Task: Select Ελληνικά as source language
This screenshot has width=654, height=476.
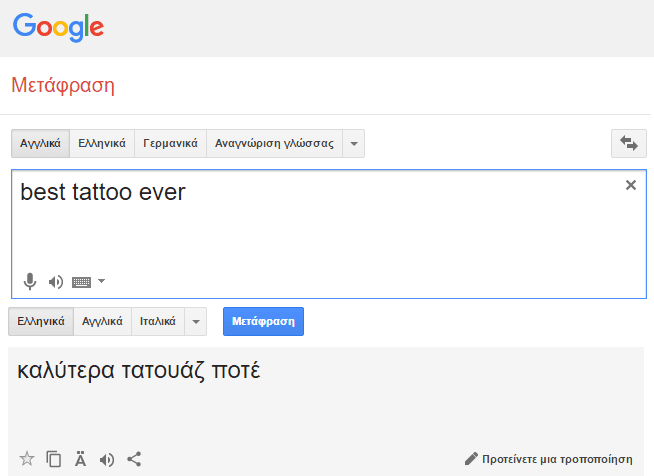Action: (x=102, y=144)
